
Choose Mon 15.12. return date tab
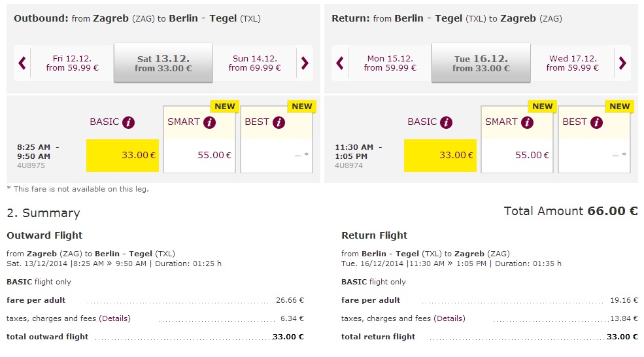[x=390, y=63]
